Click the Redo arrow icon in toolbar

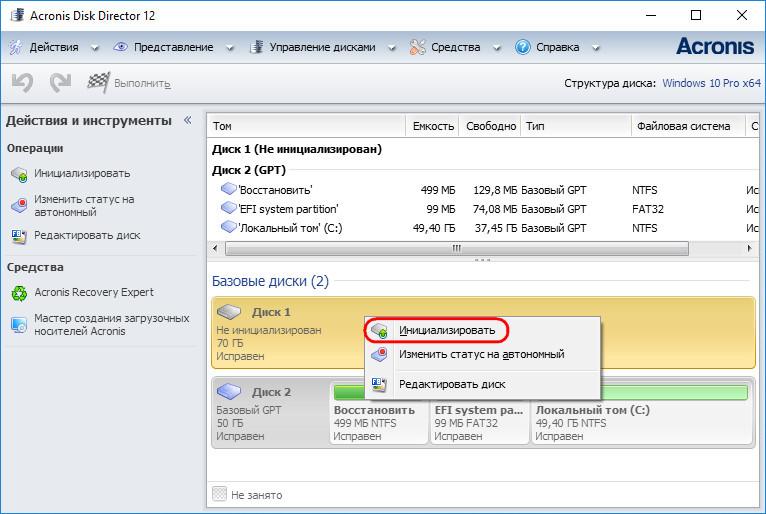point(61,83)
